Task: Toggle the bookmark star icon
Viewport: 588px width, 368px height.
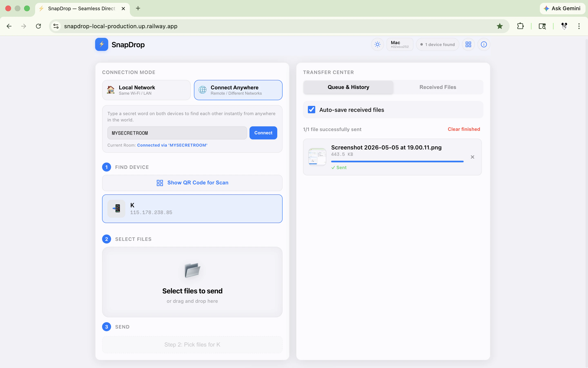Action: tap(500, 26)
